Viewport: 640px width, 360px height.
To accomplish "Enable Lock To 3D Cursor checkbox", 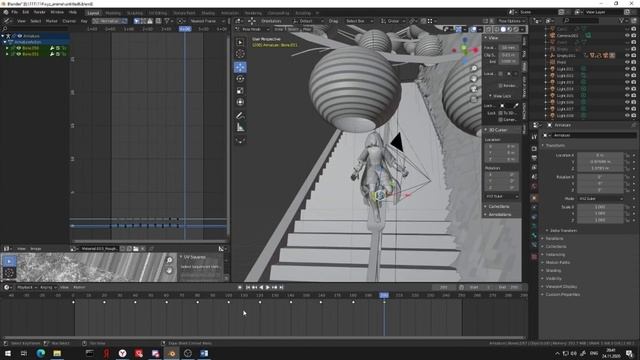I will point(500,113).
